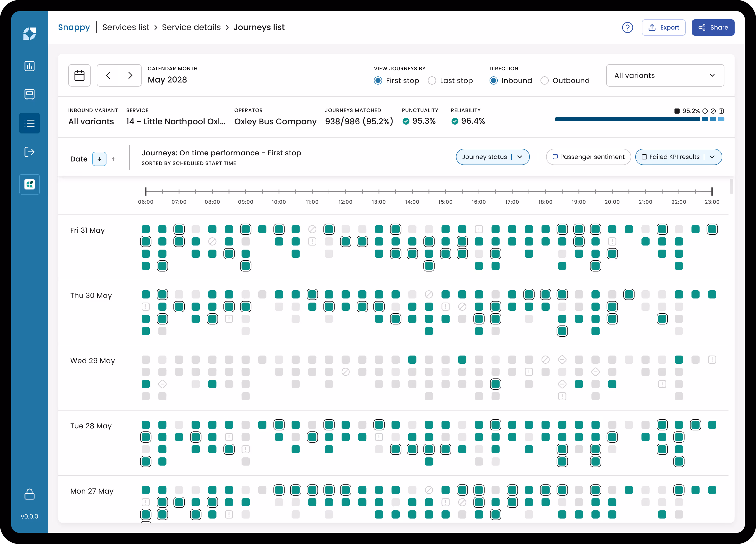This screenshot has width=756, height=544.
Task: Open the calendar picker icon
Action: (x=79, y=75)
